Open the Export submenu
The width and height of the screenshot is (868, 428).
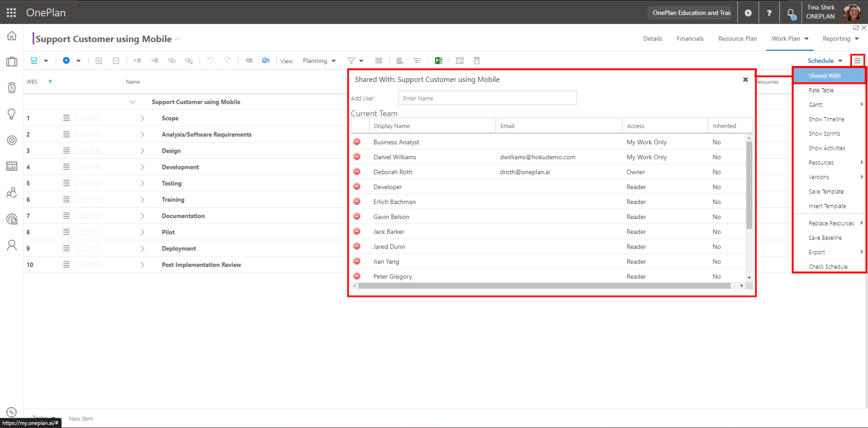[x=829, y=252]
